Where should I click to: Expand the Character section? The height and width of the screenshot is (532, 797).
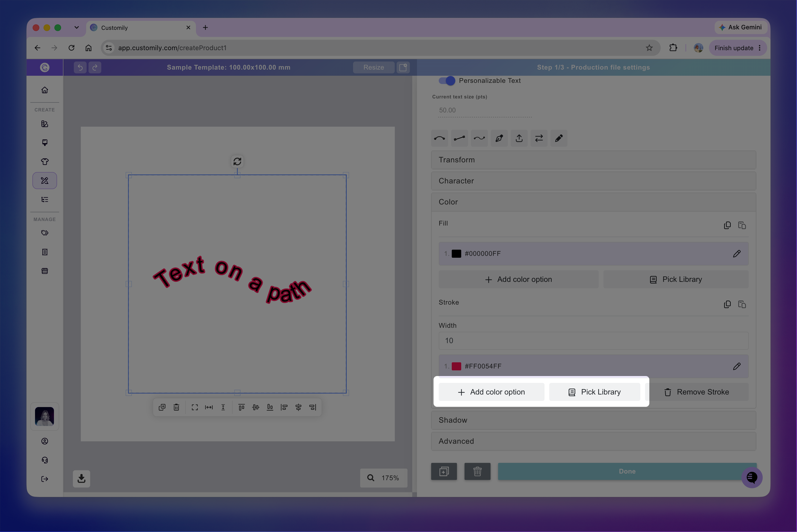point(593,181)
